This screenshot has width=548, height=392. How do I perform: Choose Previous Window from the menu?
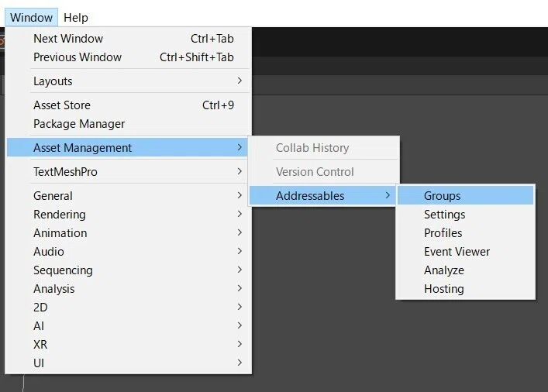[x=128, y=57]
